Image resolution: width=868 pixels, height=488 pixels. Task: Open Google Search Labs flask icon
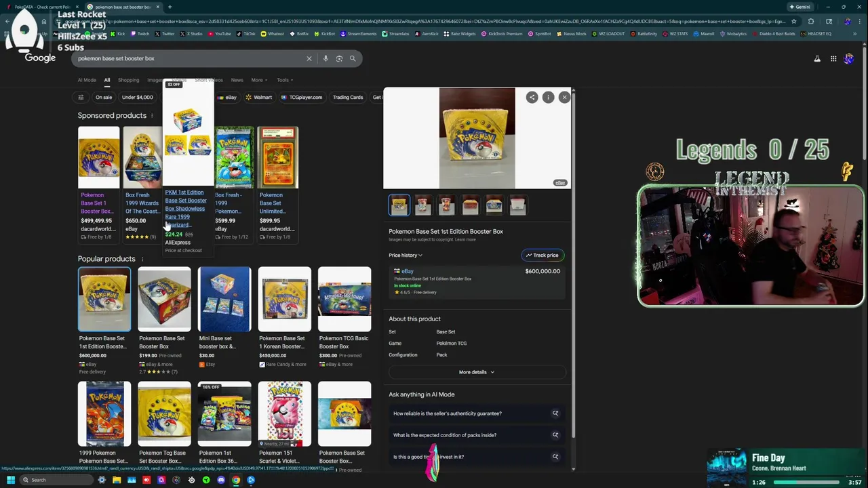click(x=817, y=59)
